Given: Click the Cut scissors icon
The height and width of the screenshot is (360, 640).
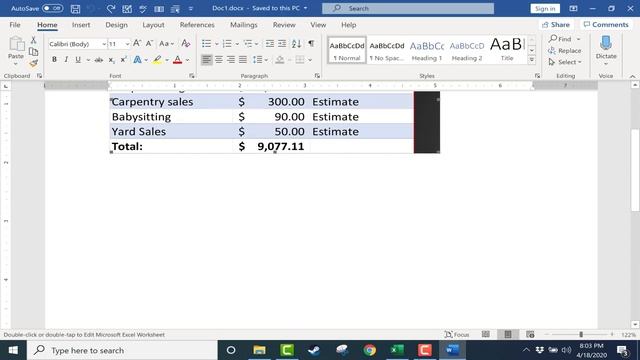Looking at the screenshot, I should coord(33,40).
